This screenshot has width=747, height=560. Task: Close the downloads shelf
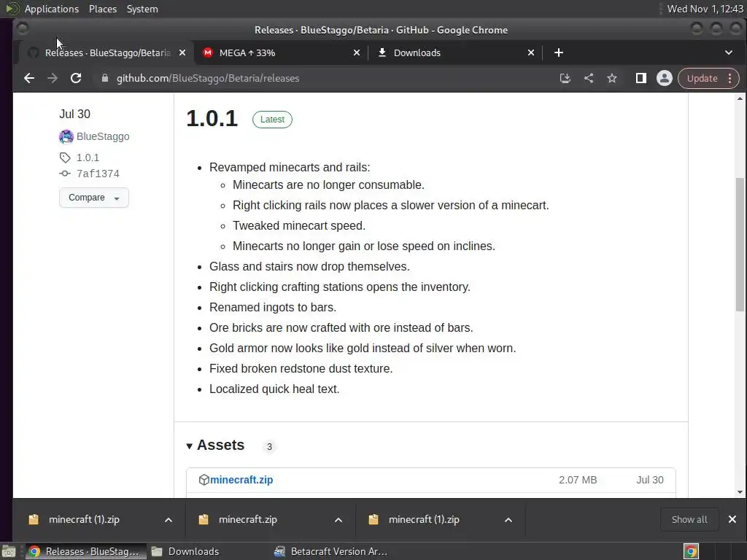tap(732, 519)
